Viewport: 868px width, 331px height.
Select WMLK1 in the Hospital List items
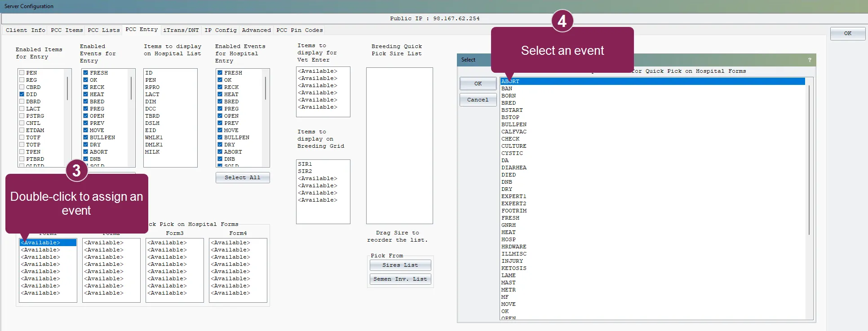(154, 137)
